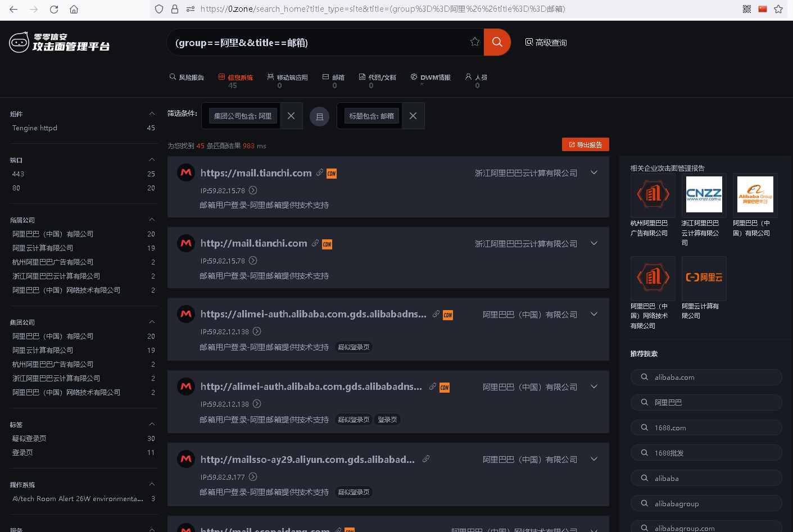Open 阿里云 report thumbnail
The image size is (793, 532).
704,278
